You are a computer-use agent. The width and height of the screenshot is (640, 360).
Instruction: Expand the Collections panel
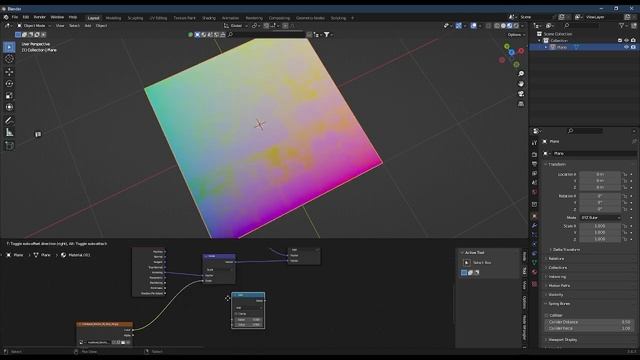coord(558,268)
